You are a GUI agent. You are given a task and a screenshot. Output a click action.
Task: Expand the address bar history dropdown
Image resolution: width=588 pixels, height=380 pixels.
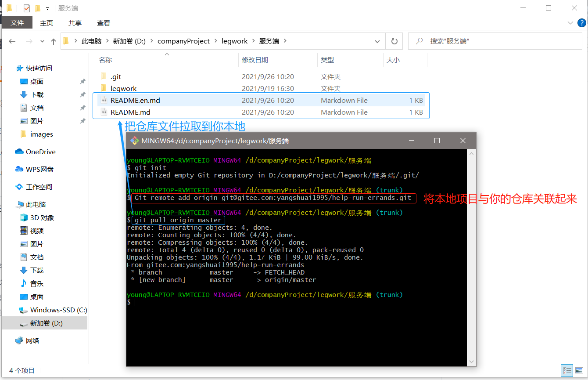coord(377,41)
